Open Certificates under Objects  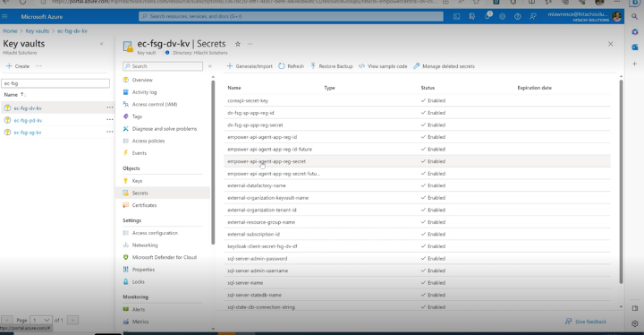pos(144,205)
